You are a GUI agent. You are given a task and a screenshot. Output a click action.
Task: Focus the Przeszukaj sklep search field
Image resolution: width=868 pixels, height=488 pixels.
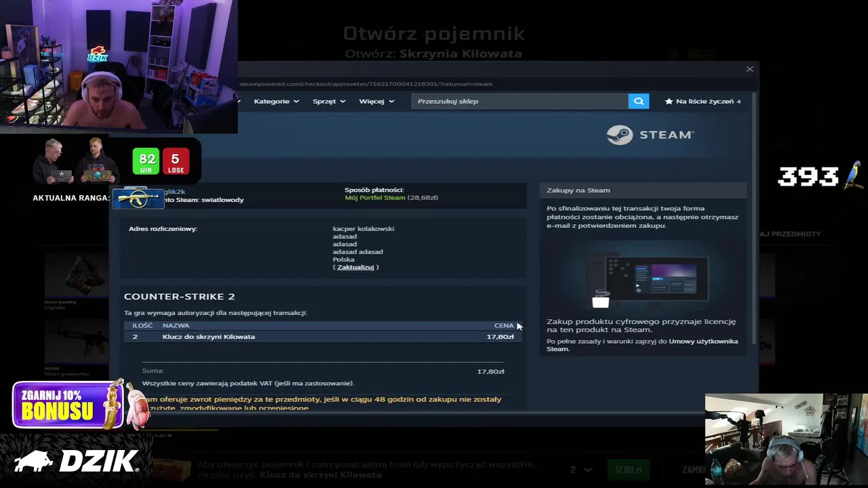pos(519,101)
